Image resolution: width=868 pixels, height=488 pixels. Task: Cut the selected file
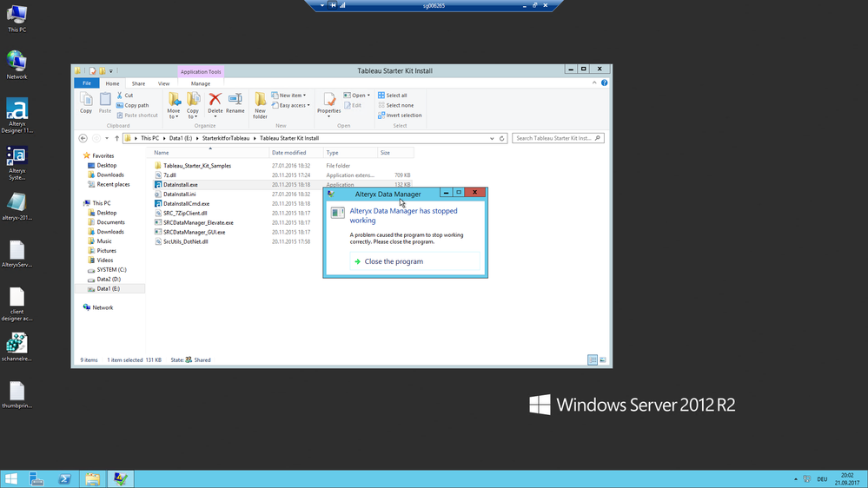pos(124,96)
